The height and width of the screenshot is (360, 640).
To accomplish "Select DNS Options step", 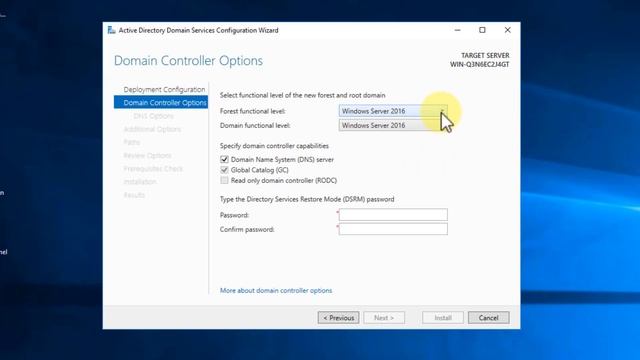I will 153,116.
